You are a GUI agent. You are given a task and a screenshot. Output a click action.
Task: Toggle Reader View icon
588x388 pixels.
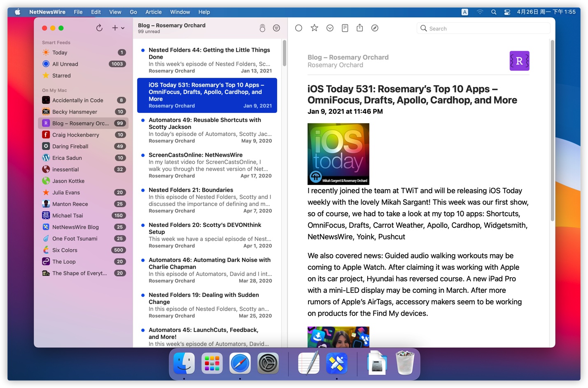(345, 28)
